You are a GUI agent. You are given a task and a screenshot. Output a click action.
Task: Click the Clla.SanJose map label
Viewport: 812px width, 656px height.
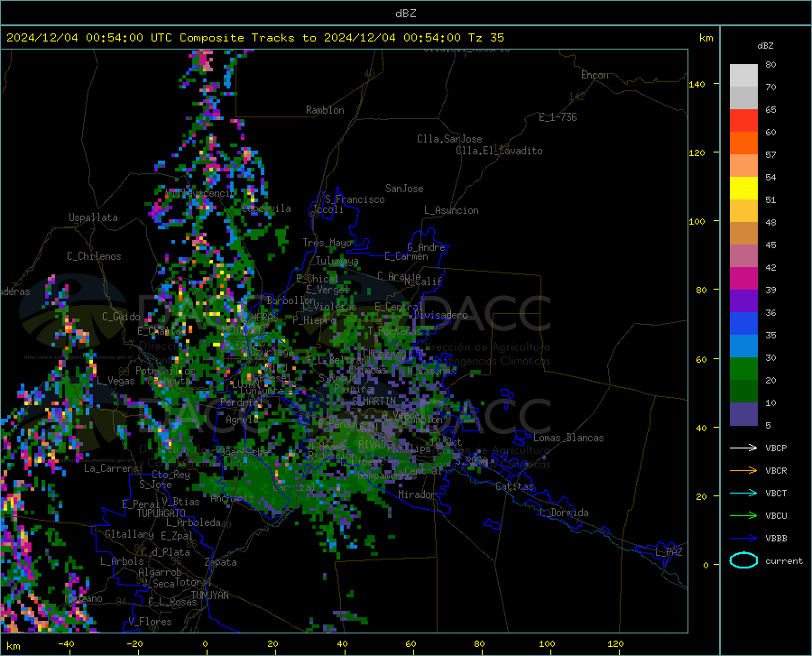pos(449,139)
